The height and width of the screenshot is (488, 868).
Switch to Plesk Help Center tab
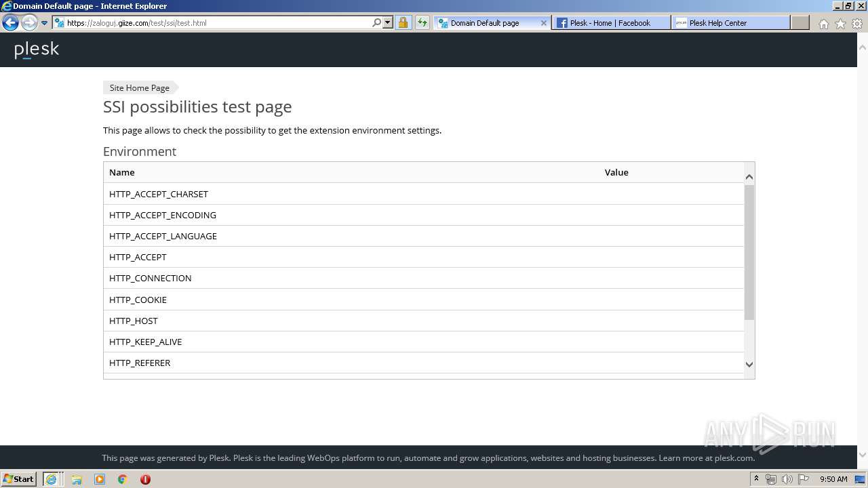click(730, 22)
